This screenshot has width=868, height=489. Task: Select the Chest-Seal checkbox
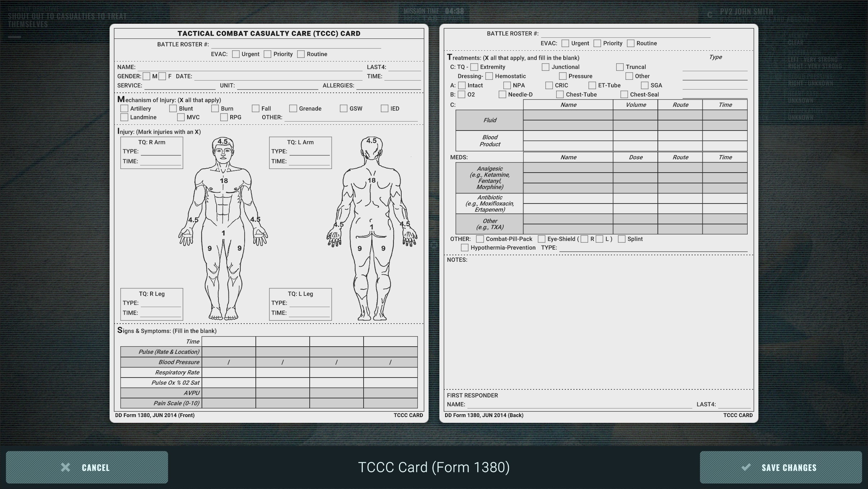[624, 94]
